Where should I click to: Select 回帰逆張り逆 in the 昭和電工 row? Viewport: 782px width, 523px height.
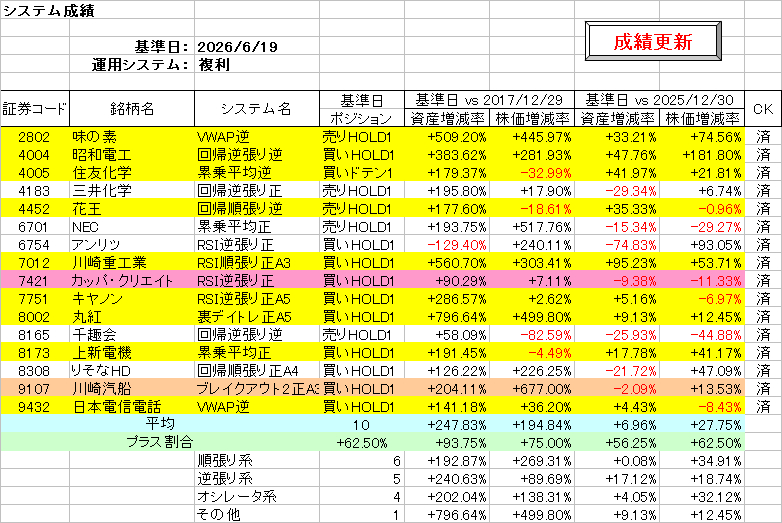[257, 155]
